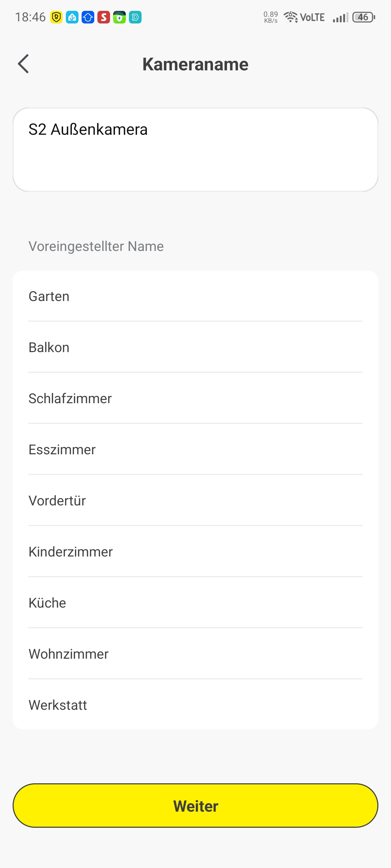Tap the yellow shield camera notification icon
Viewport: 391px width, 868px height.
pyautogui.click(x=56, y=17)
